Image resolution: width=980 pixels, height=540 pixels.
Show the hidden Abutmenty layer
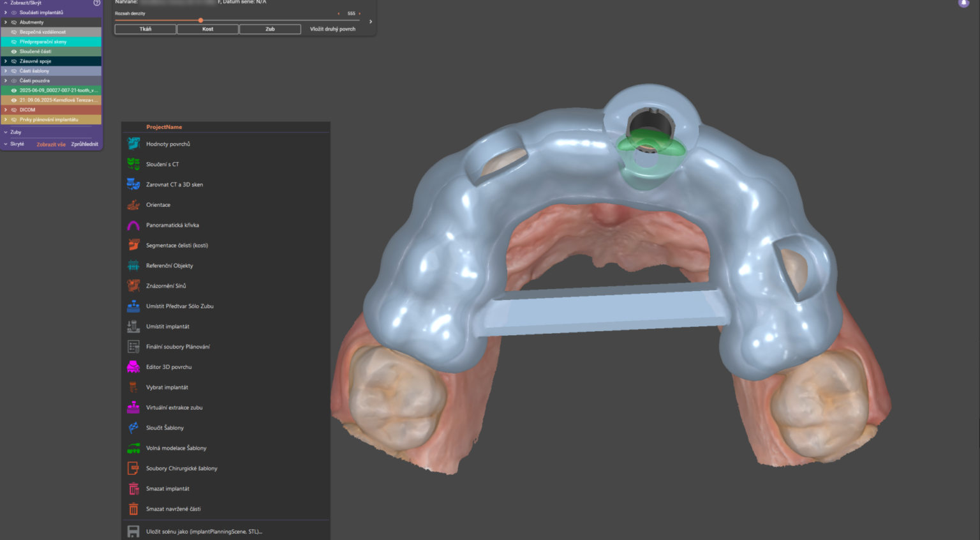14,22
